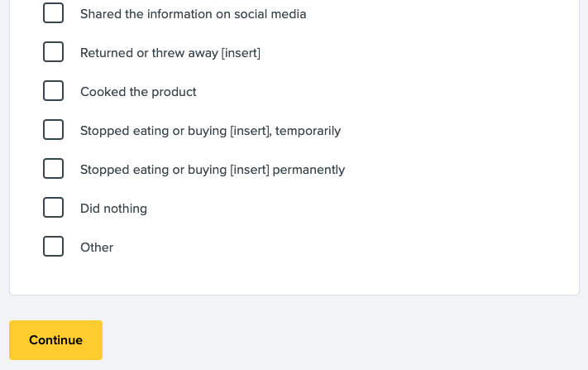Tick the 'Did nothing' checkbox
588x370 pixels.
point(54,208)
